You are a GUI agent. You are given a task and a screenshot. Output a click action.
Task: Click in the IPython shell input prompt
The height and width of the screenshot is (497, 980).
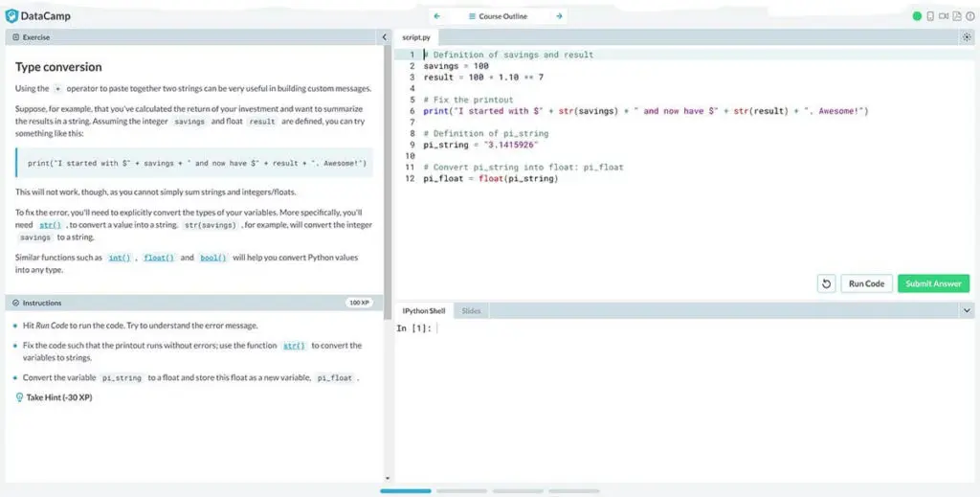pos(437,328)
